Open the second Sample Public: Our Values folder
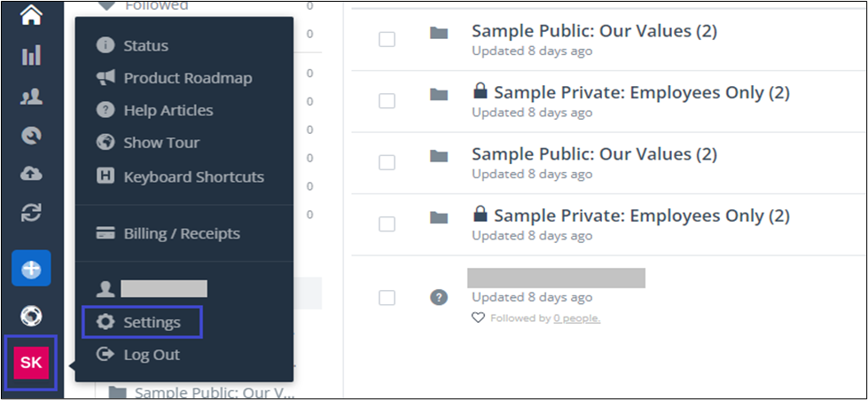This screenshot has width=868, height=400. 593,154
